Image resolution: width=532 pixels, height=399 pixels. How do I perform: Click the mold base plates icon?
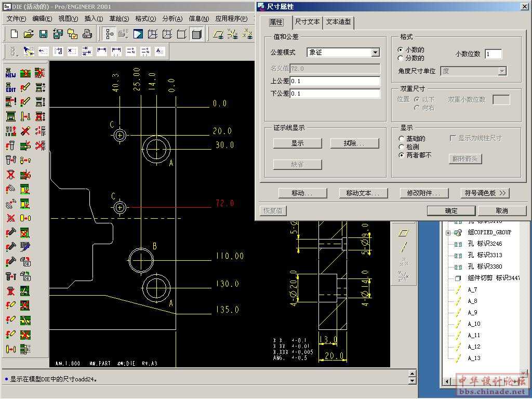coord(10,116)
